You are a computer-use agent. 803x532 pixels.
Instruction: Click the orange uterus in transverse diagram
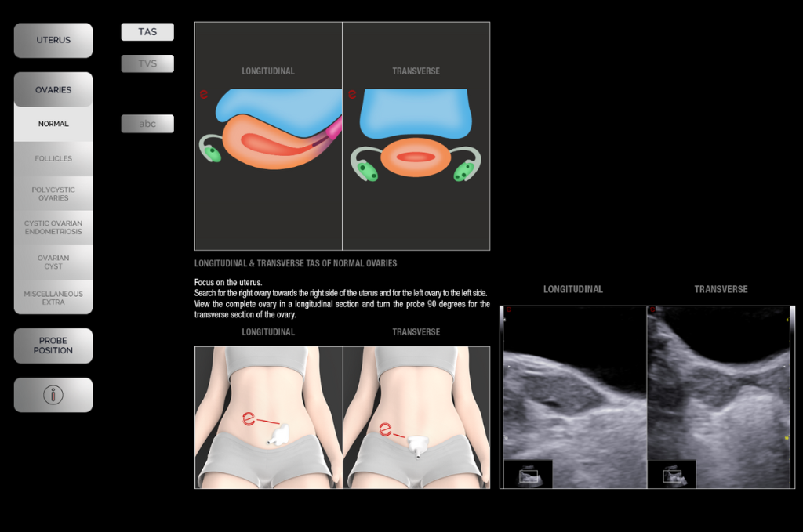pyautogui.click(x=416, y=157)
